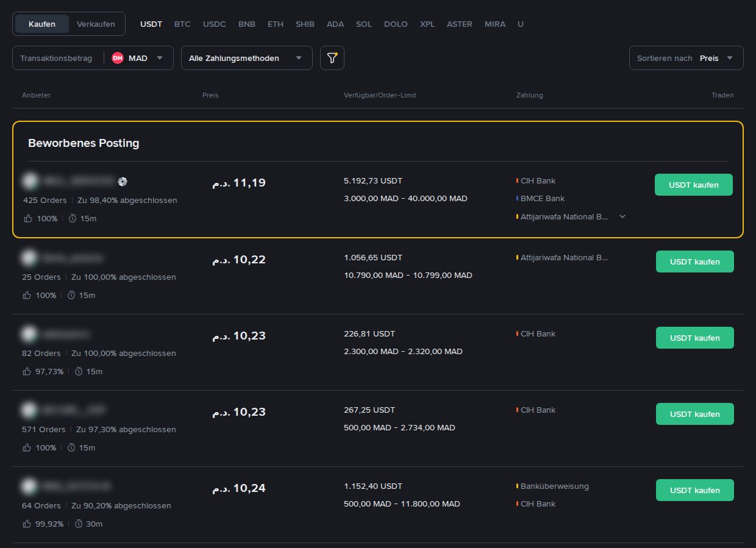Viewport: 756px width, 548px height.
Task: Switch to Verkaufen mode
Action: click(96, 24)
